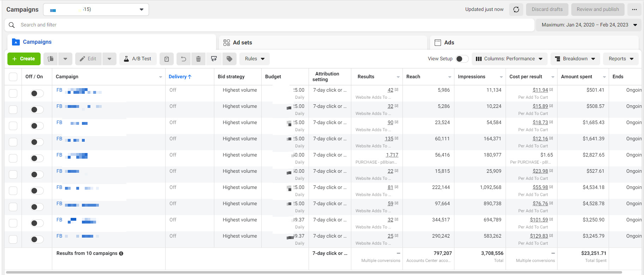Click the Results column header
The height and width of the screenshot is (275, 644).
coord(366,77)
